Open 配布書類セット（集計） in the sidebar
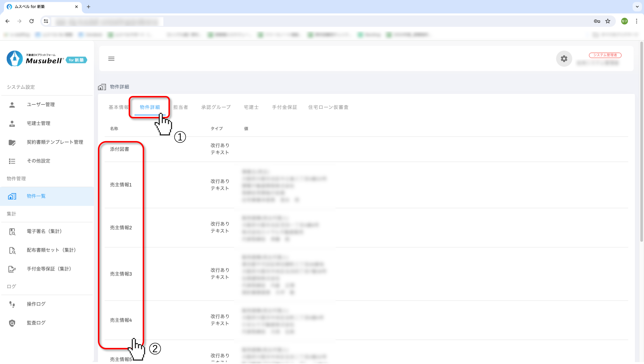The height and width of the screenshot is (364, 644). pos(51,250)
